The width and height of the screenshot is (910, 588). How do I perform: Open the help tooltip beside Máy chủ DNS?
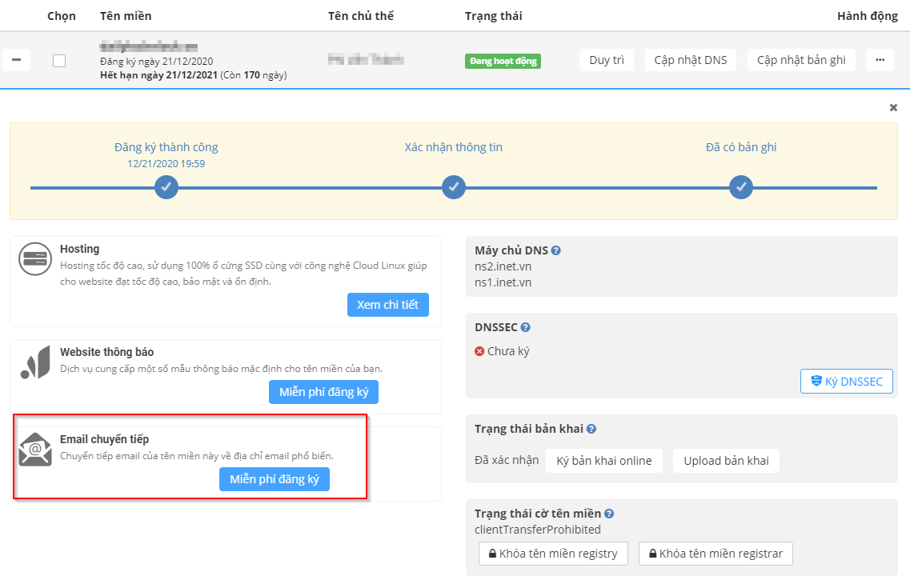click(556, 250)
